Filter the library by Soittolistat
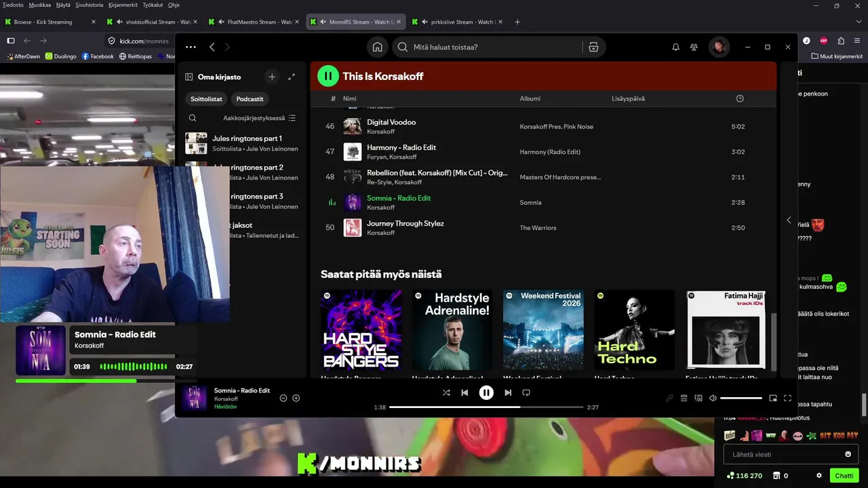Image resolution: width=868 pixels, height=488 pixels. click(x=206, y=99)
